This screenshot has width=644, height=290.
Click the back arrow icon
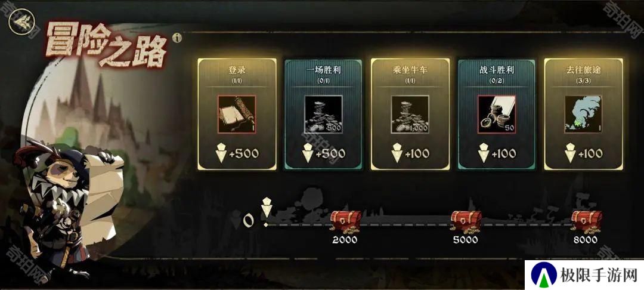(21, 21)
